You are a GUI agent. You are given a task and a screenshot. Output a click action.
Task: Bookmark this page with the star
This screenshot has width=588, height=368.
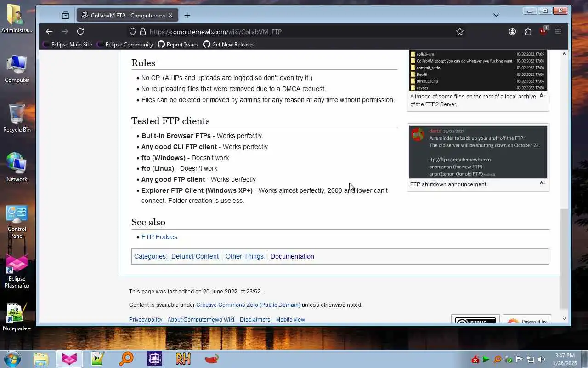[x=460, y=31]
